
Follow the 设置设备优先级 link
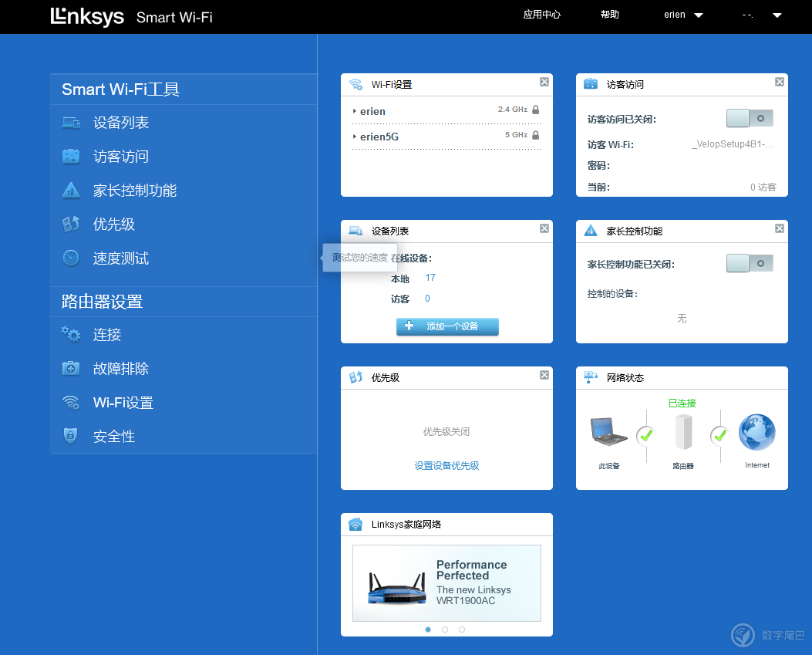pos(446,465)
